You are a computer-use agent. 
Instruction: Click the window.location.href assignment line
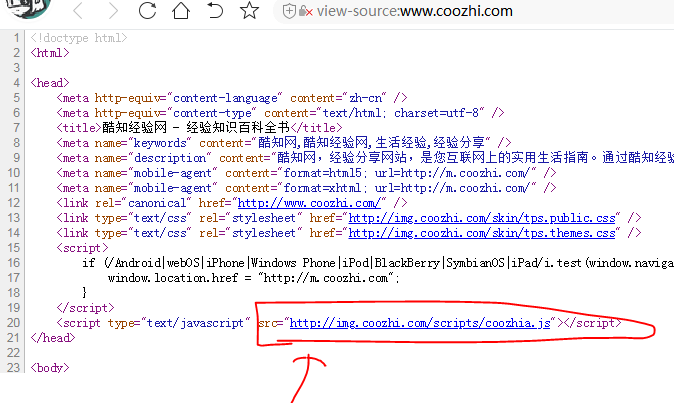coord(254,278)
